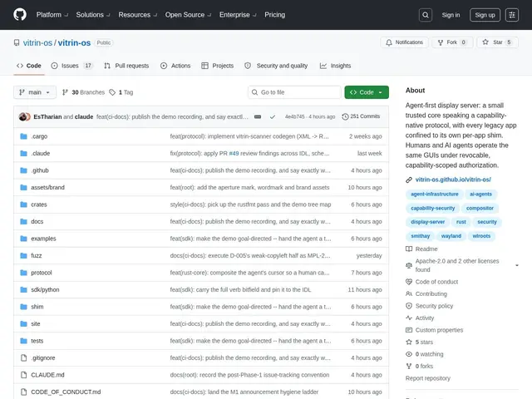The width and height of the screenshot is (532, 399).
Task: Expand the Apache-2.0 licenses chevron
Action: click(x=517, y=265)
